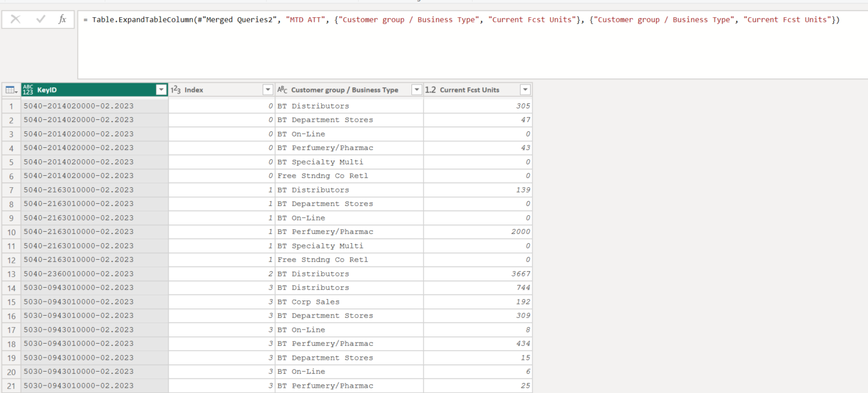
Task: Select BT On-Line cell in row 3
Action: tap(349, 134)
